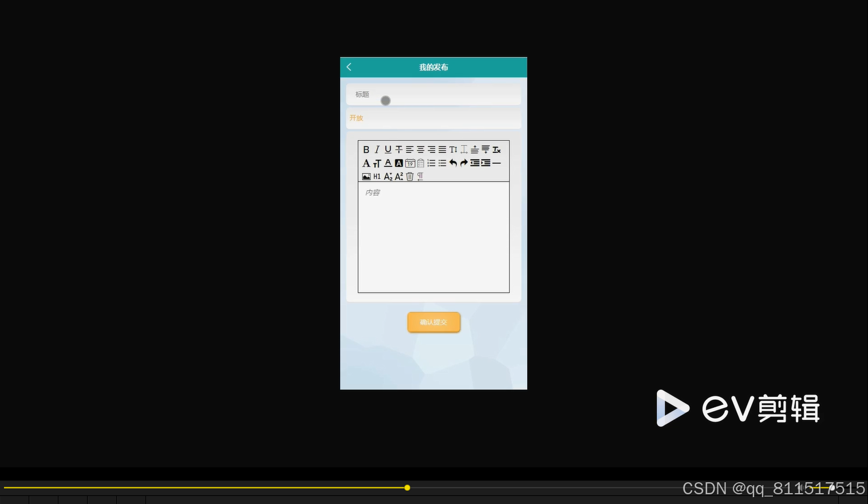The width and height of the screenshot is (868, 504).
Task: Open the font size option
Action: click(x=377, y=163)
